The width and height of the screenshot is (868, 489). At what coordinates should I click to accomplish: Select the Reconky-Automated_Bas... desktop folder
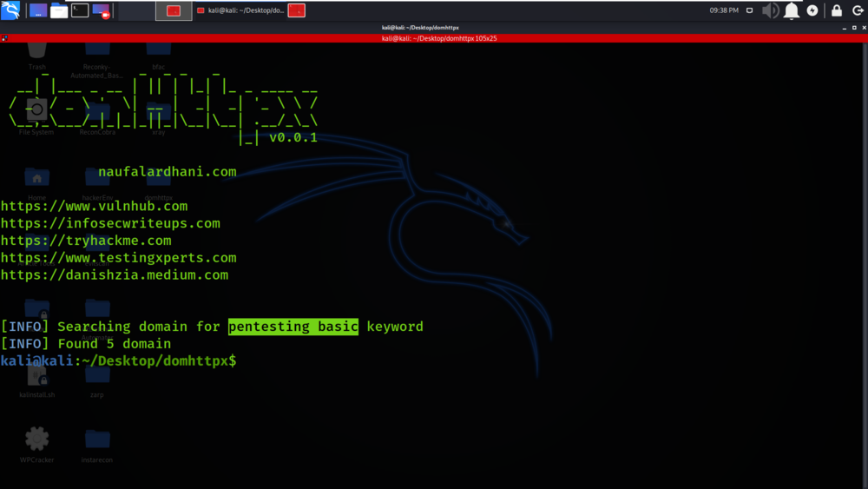pos(97,60)
